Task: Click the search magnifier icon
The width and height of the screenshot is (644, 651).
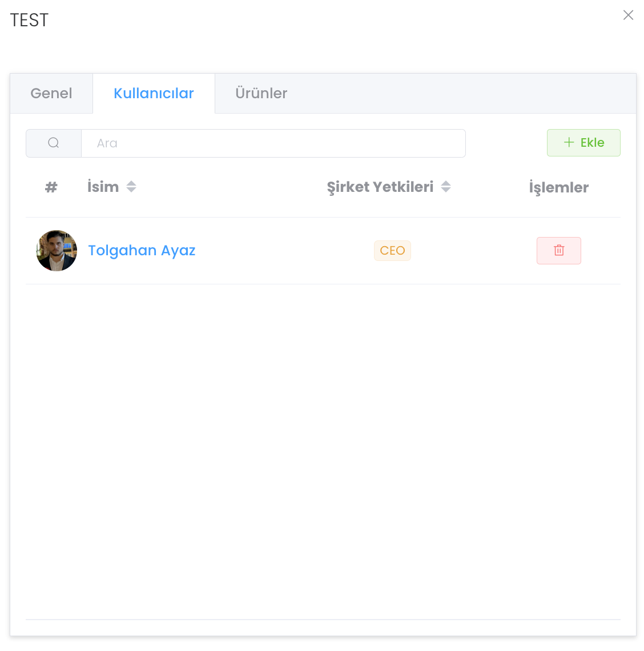Action: 54,143
